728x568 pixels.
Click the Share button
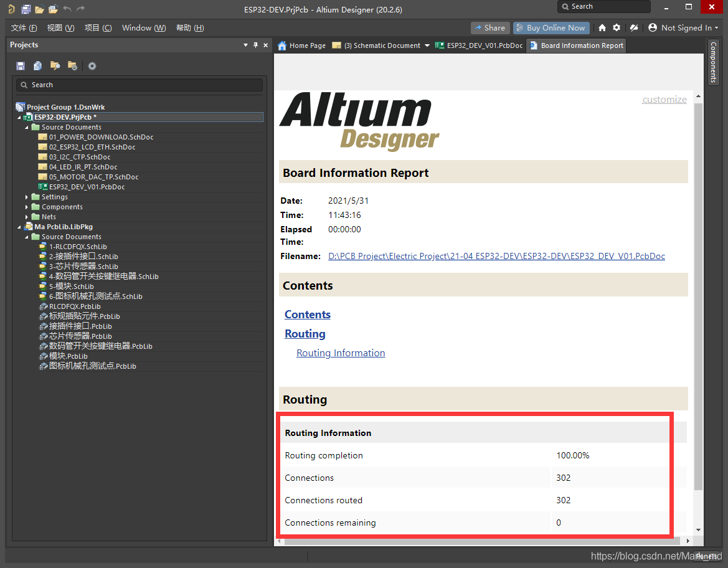pyautogui.click(x=490, y=28)
